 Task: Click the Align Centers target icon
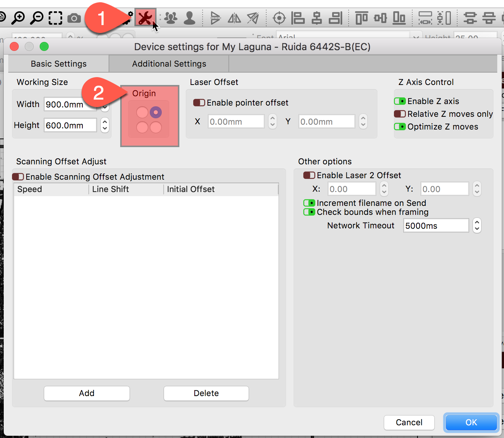[279, 18]
